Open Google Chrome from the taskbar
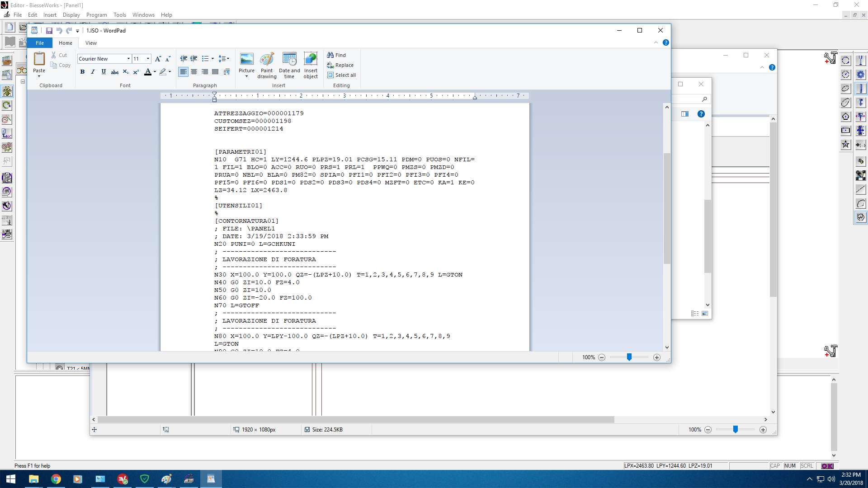868x488 pixels. coord(56,479)
